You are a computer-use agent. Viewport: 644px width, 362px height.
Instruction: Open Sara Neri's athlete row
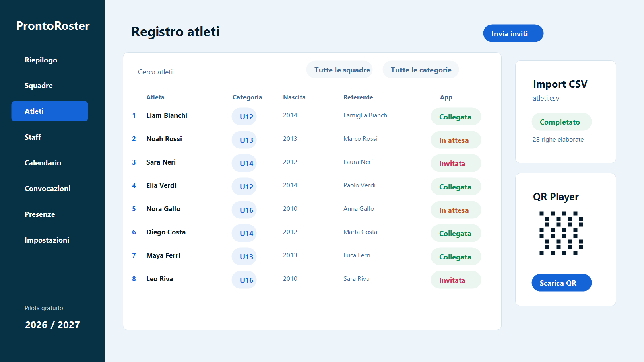[x=161, y=162]
